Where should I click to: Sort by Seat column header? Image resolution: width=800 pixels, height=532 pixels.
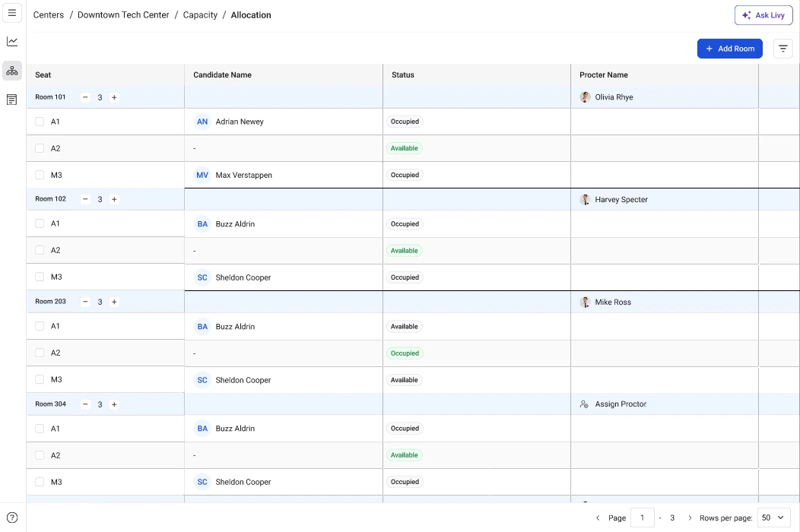point(43,75)
